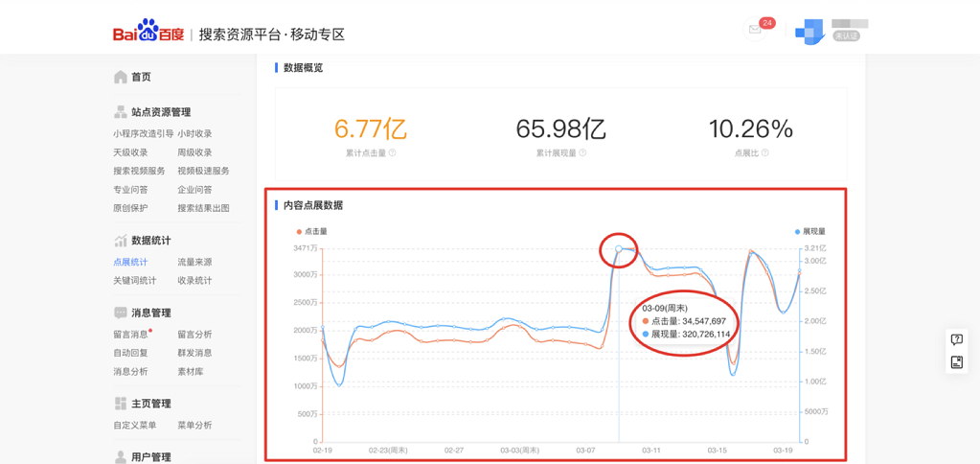Click the help icon beside 累计展现量
This screenshot has width=980, height=464.
[x=582, y=153]
